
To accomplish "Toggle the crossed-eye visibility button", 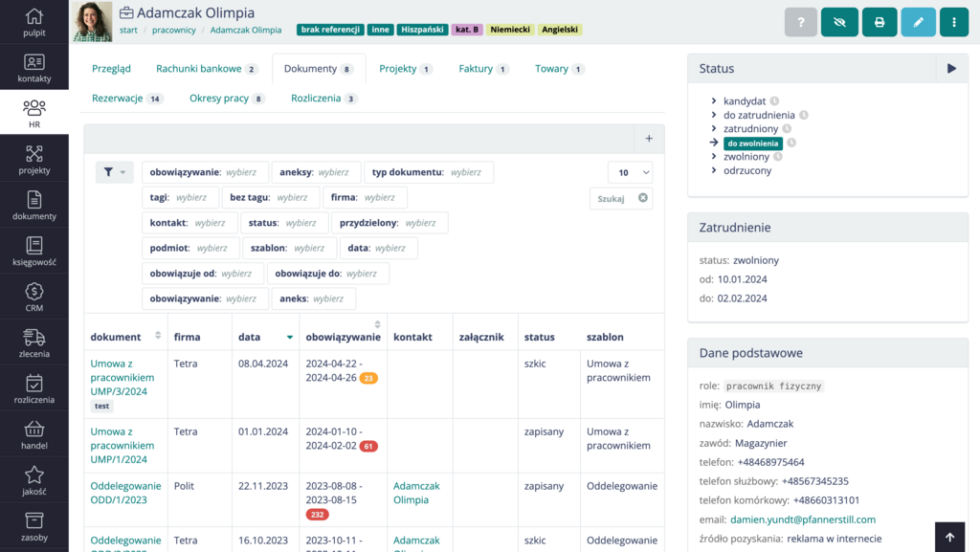I will 839,22.
